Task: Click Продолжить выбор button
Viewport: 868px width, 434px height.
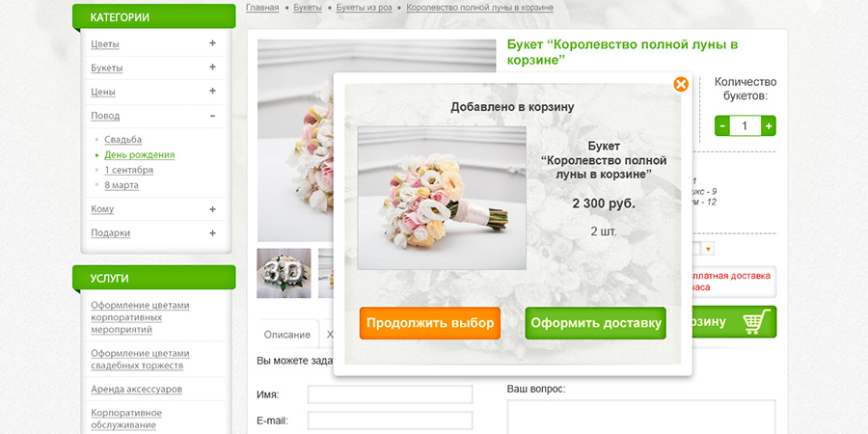Action: (429, 323)
